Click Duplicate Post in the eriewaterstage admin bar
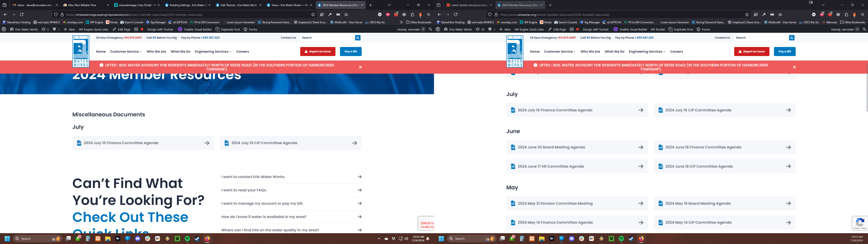 coord(227,29)
